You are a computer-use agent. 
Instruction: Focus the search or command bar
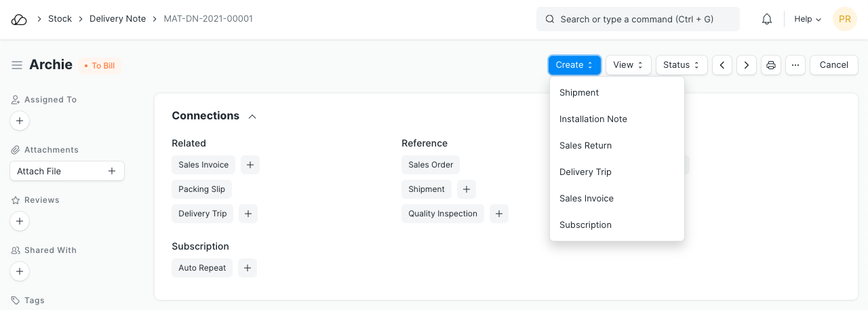[637, 19]
